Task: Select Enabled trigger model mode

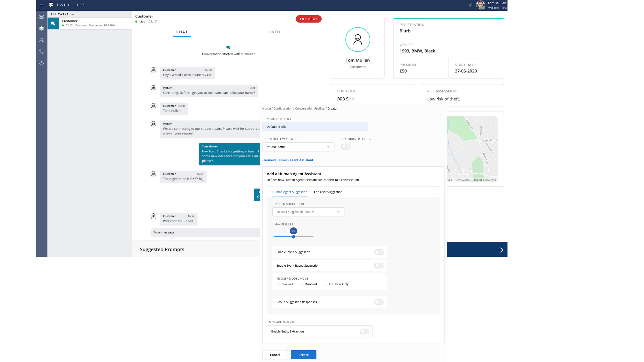Action: (x=278, y=284)
